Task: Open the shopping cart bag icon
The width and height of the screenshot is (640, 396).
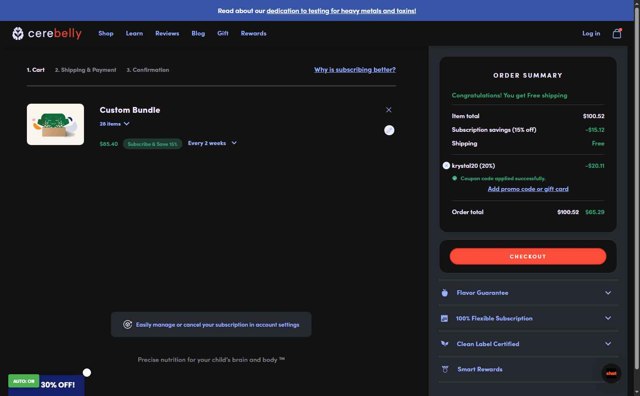Action: click(617, 33)
